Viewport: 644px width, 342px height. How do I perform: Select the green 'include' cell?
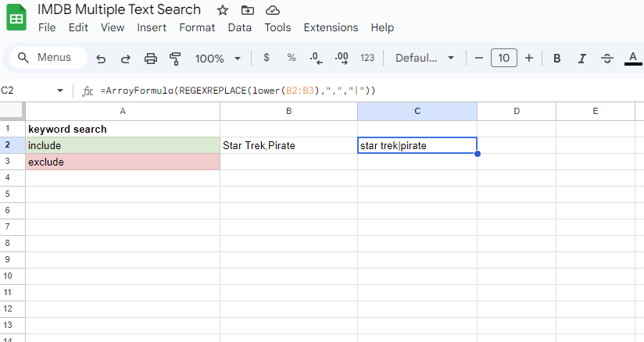(x=123, y=145)
